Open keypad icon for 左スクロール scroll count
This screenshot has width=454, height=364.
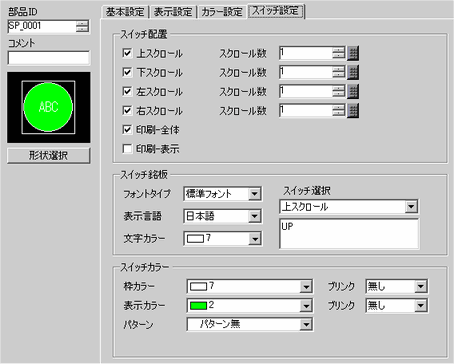click(353, 91)
